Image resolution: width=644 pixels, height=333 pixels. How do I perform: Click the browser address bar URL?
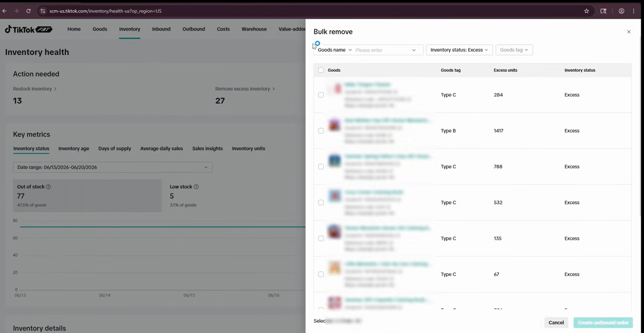coord(105,11)
